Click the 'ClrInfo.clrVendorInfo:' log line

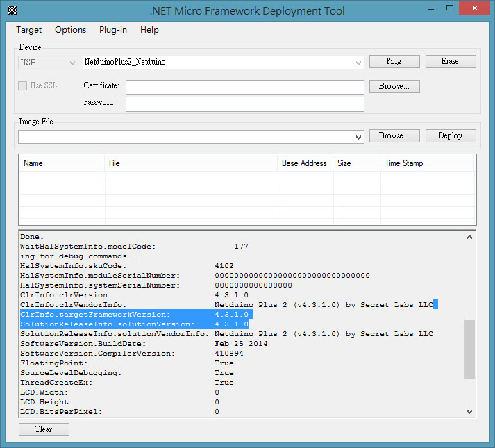[x=226, y=305]
